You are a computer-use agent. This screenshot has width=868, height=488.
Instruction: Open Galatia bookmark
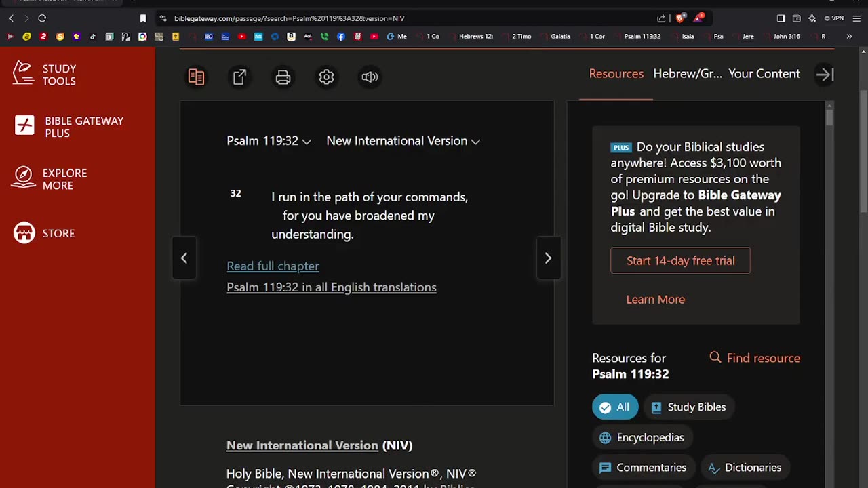pos(555,37)
